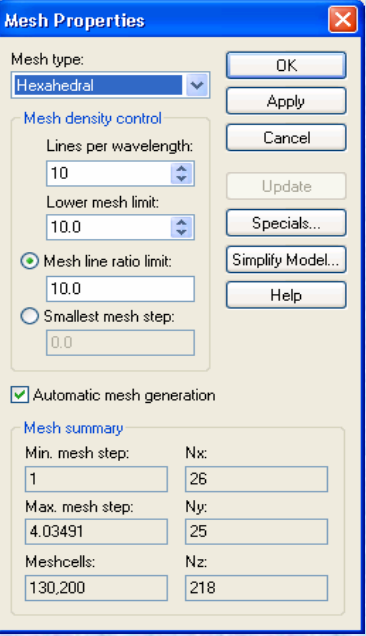Screen dimensions: 366x636
Task: Click the OK button
Action: coord(286,65)
